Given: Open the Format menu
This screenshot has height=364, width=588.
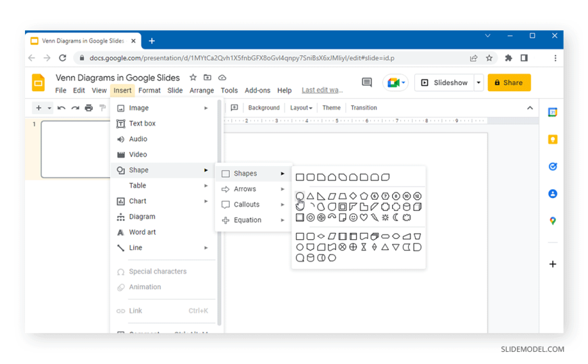Looking at the screenshot, I should pyautogui.click(x=149, y=90).
